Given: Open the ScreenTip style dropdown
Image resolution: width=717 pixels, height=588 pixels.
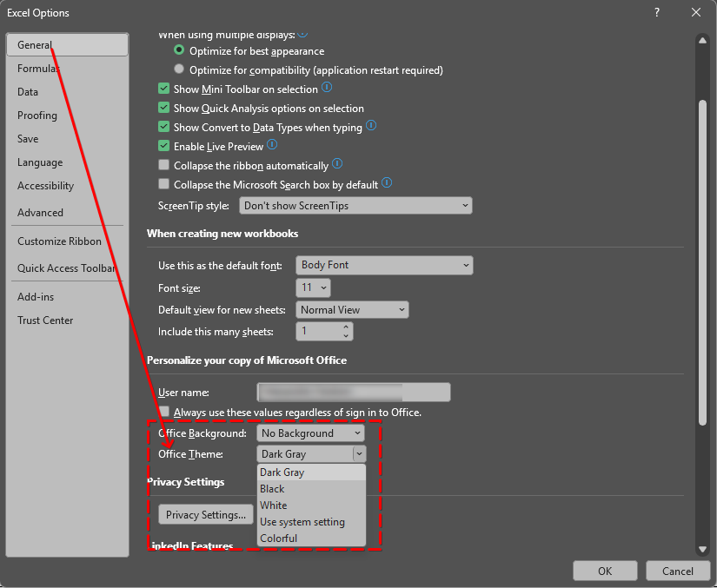Looking at the screenshot, I should pos(355,206).
